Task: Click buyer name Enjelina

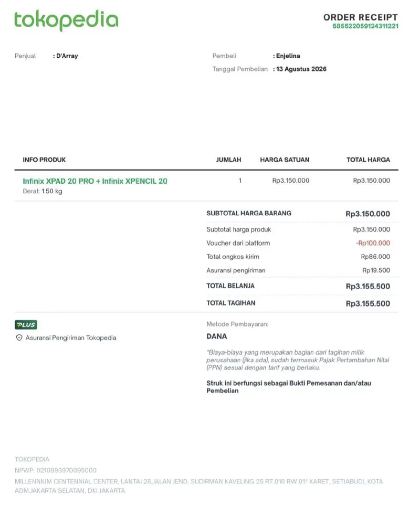Action: click(288, 56)
